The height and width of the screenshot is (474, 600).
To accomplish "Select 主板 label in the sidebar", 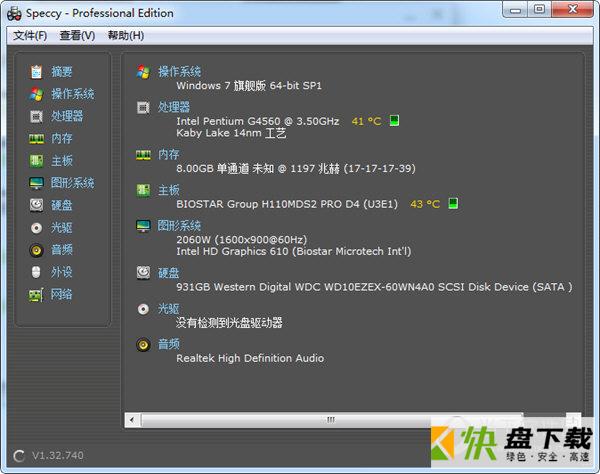I will (x=62, y=161).
